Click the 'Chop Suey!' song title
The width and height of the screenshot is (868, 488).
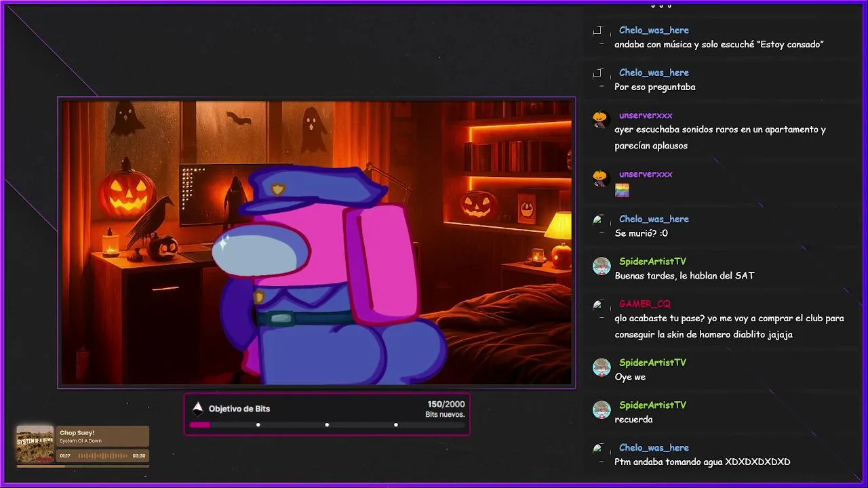(x=77, y=432)
